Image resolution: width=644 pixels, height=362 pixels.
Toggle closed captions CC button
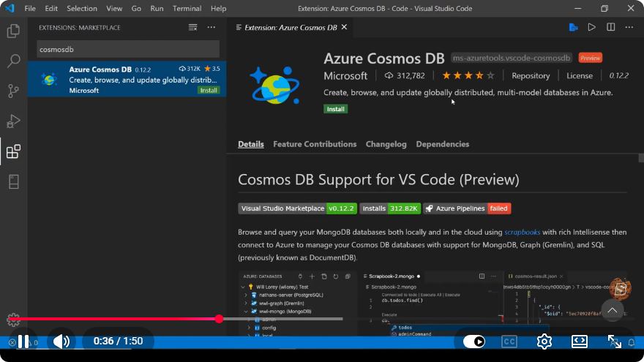pos(509,342)
